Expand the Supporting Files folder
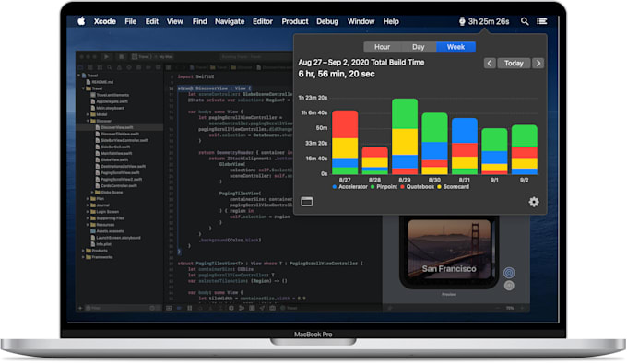This screenshot has width=627, height=364. [x=88, y=218]
